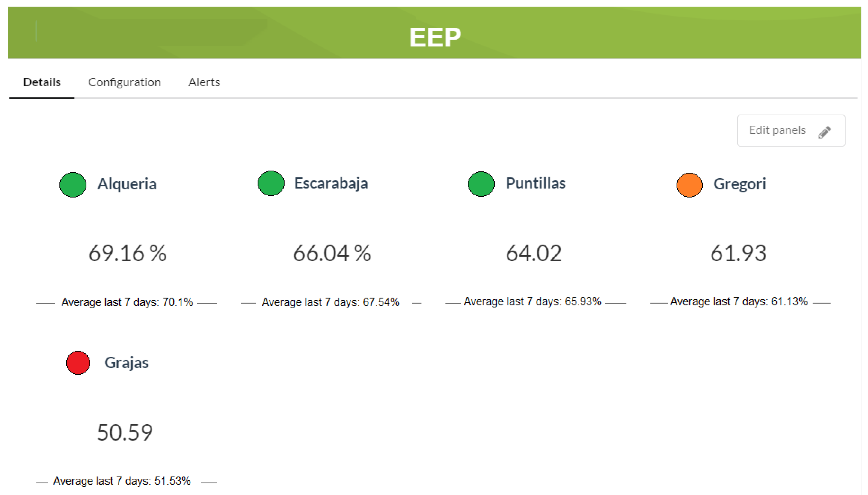Screen dimensions: 868x495
Task: Click Grajas red status circle
Action: click(x=78, y=363)
